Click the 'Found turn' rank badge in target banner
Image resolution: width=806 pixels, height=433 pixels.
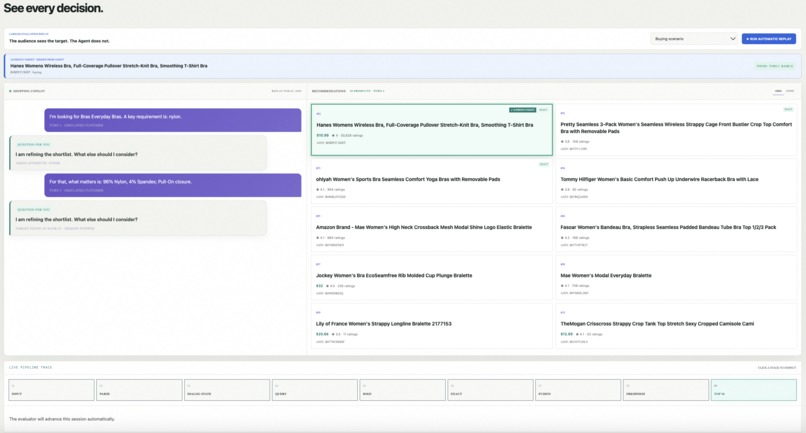775,66
